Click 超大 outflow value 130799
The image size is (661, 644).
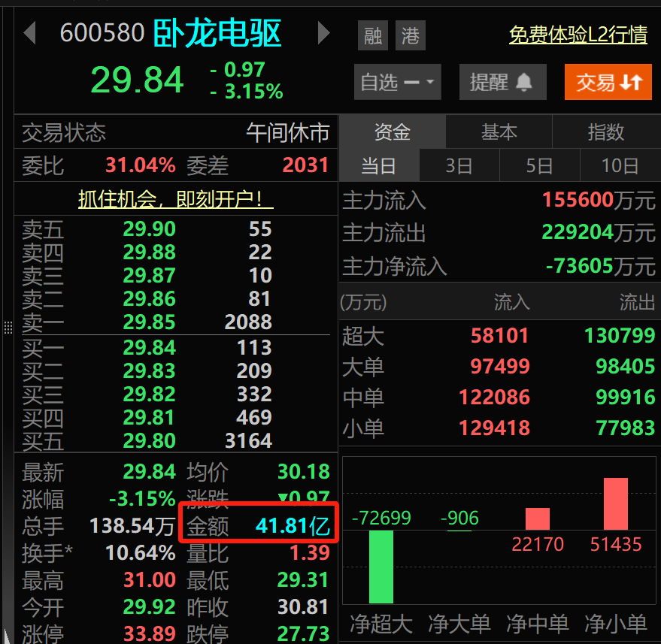[620, 336]
